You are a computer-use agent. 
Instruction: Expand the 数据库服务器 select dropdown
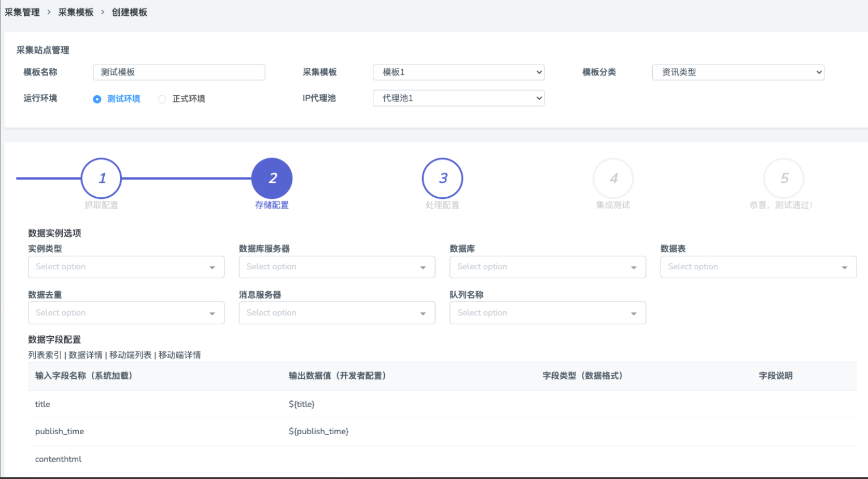(x=337, y=267)
